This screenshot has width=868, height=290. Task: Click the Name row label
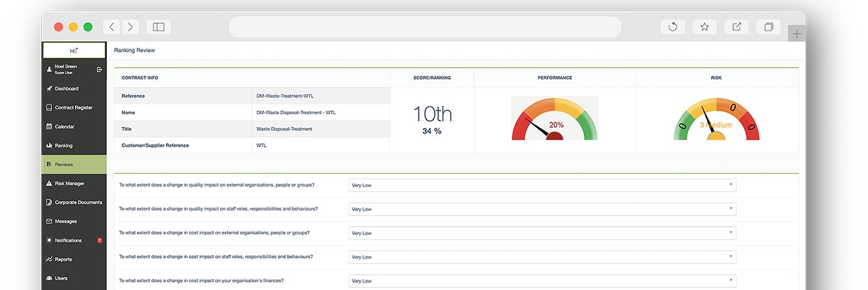point(128,113)
